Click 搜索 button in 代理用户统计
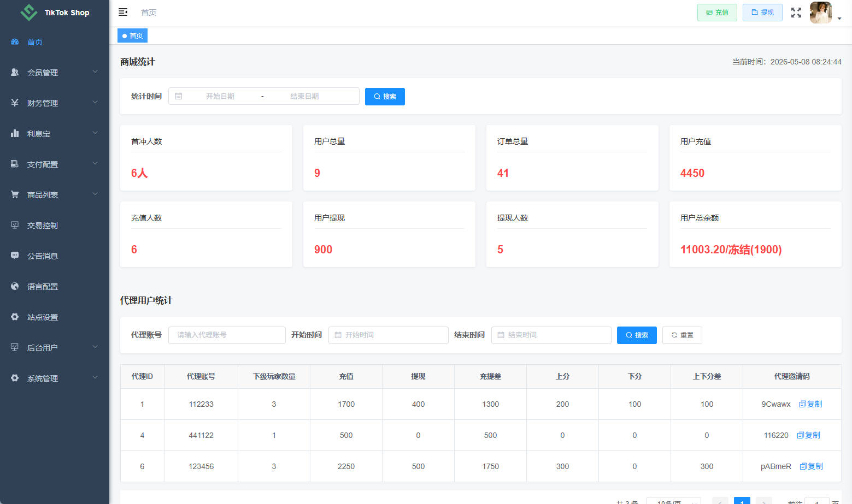This screenshot has height=504, width=852. pyautogui.click(x=637, y=335)
